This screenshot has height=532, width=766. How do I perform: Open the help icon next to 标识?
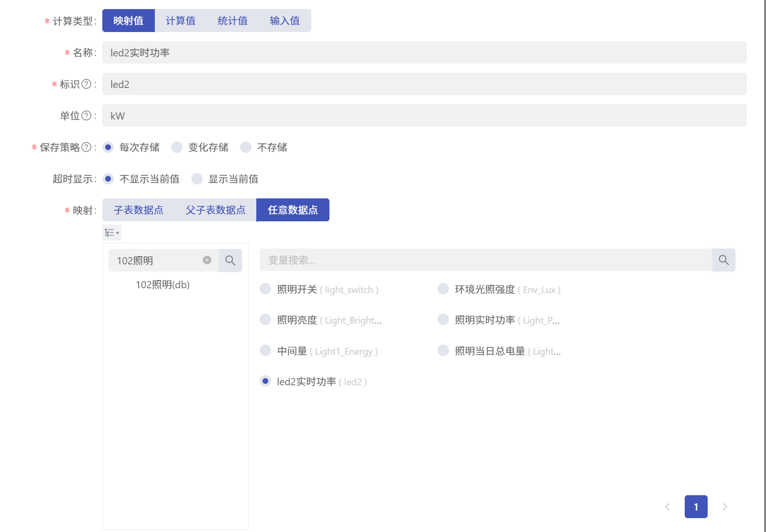(x=86, y=84)
